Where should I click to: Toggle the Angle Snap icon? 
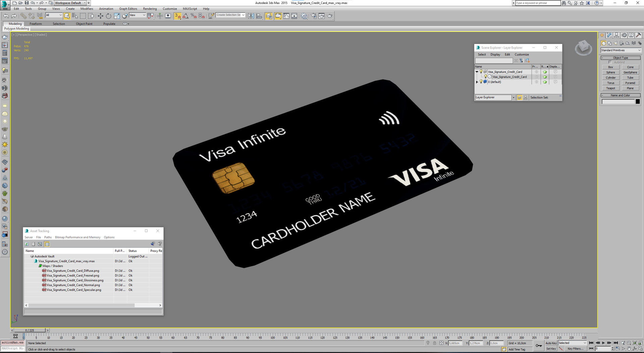click(185, 16)
